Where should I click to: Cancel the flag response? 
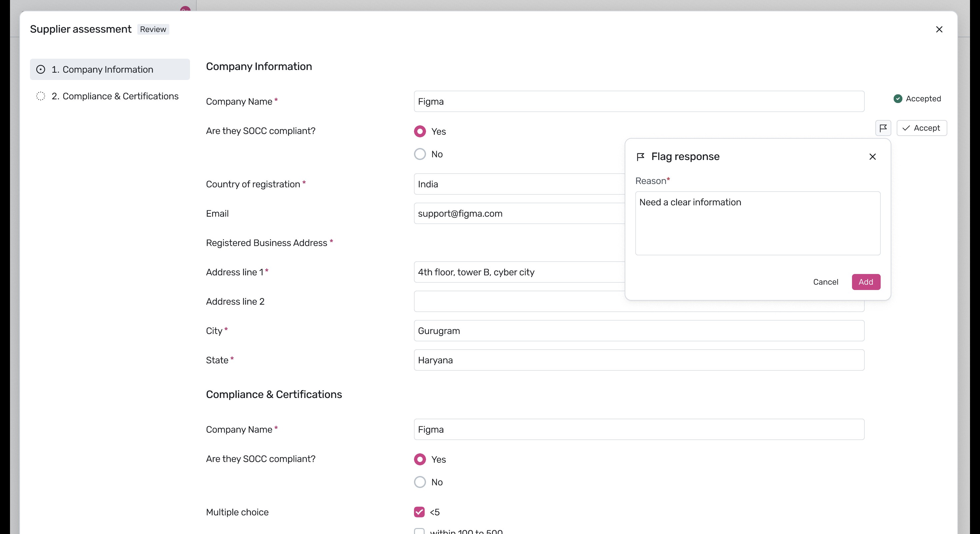[x=826, y=282]
